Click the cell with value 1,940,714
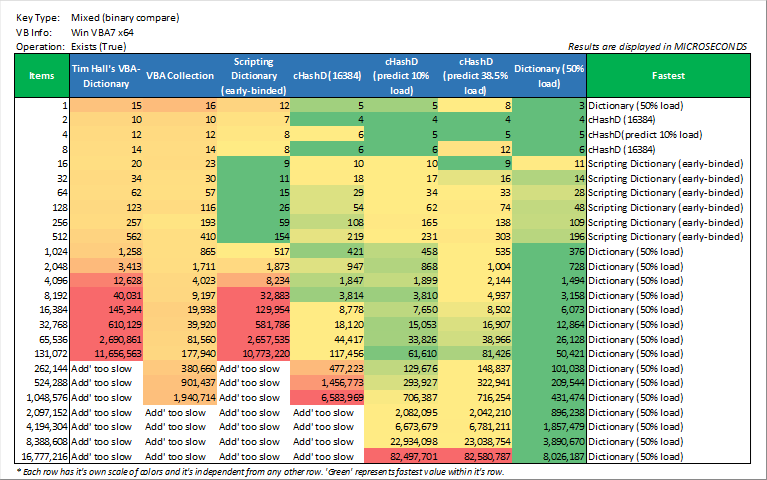 tap(180, 397)
